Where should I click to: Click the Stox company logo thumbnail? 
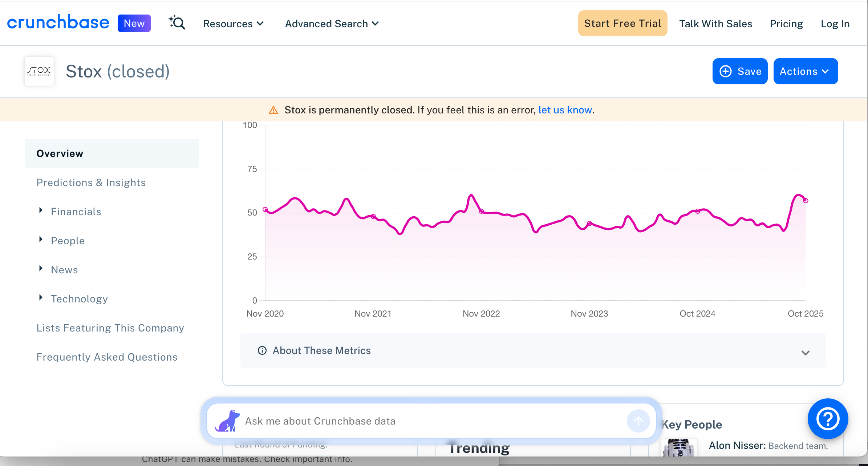click(39, 71)
